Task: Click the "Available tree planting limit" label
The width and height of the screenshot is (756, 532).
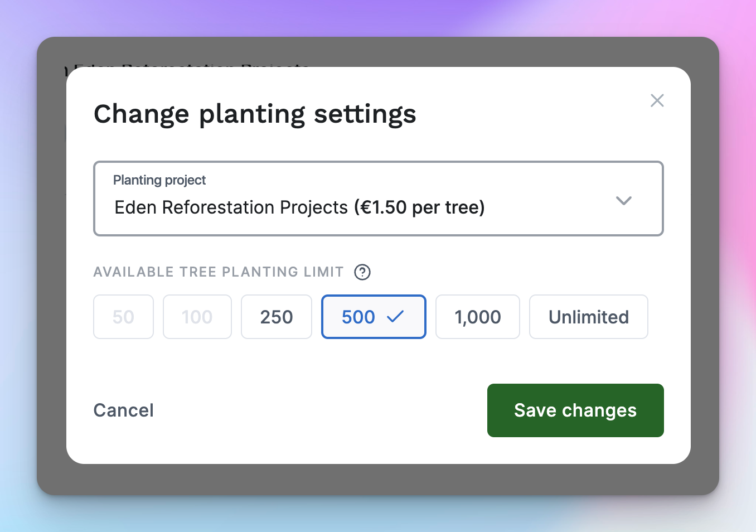Action: point(219,272)
